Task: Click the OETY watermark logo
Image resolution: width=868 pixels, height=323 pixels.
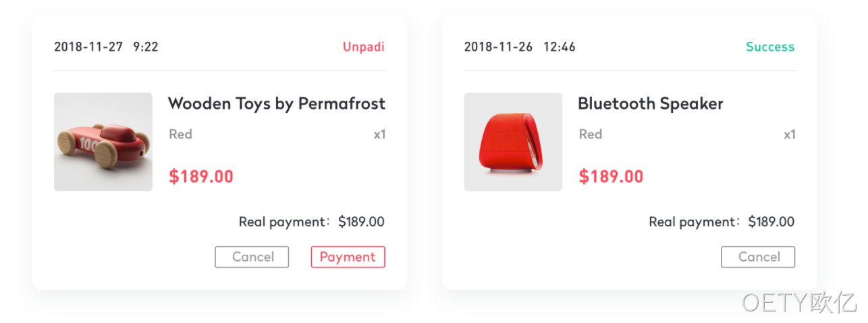Action: click(x=799, y=303)
